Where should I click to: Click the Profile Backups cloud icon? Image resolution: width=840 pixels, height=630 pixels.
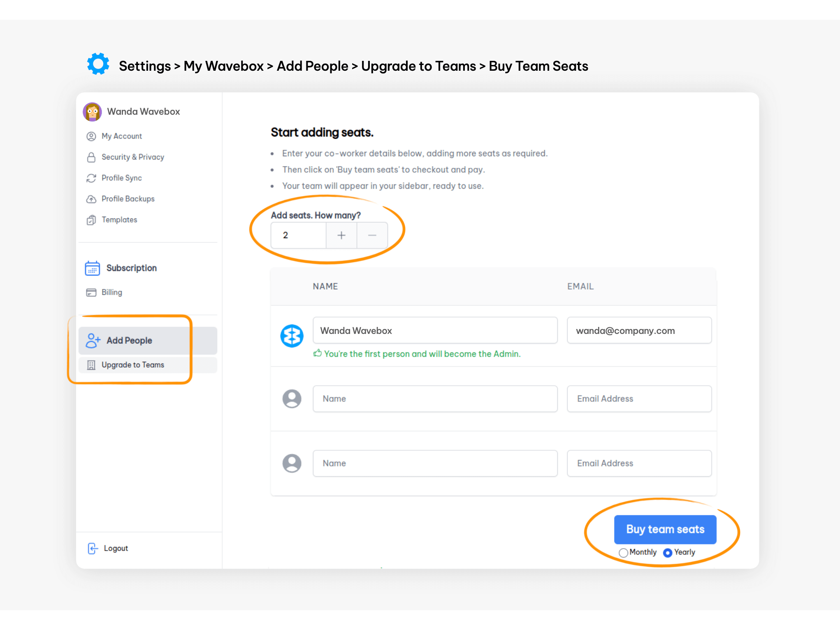point(91,199)
